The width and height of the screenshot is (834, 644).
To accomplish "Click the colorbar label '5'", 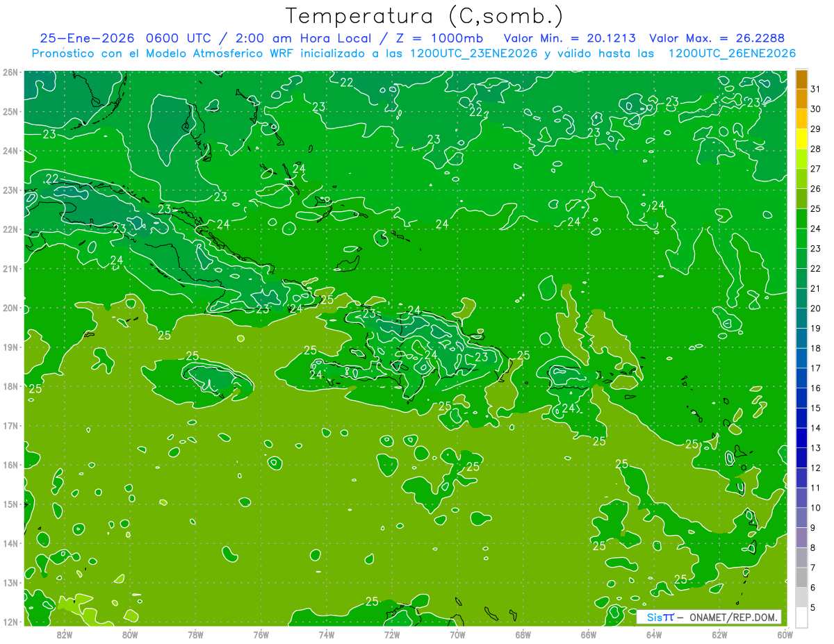I will point(813,607).
